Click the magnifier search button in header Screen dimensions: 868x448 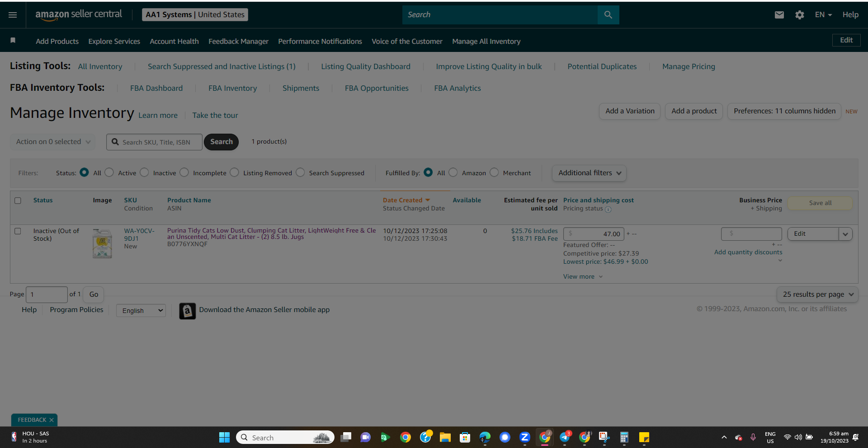[608, 15]
